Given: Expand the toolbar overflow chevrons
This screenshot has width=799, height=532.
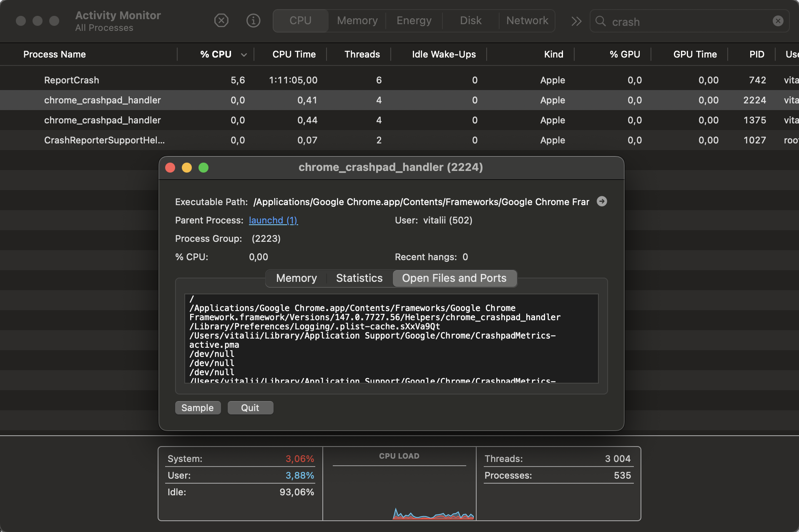Looking at the screenshot, I should click(x=576, y=21).
